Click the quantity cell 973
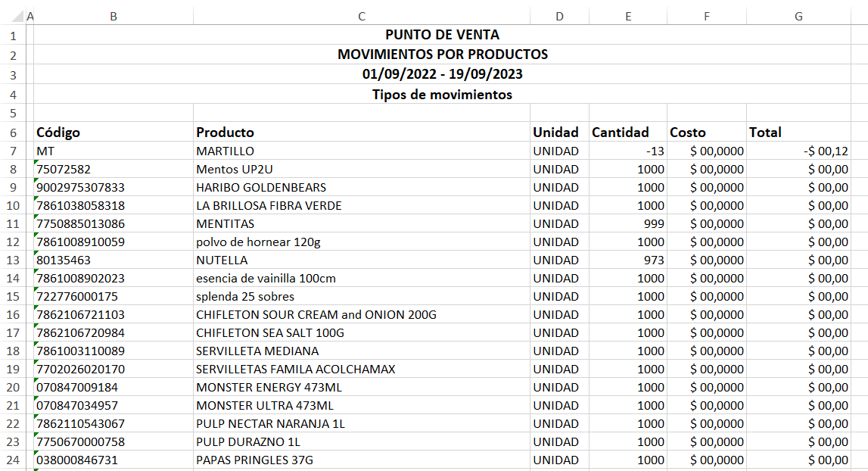Image resolution: width=868 pixels, height=471 pixels. click(628, 260)
